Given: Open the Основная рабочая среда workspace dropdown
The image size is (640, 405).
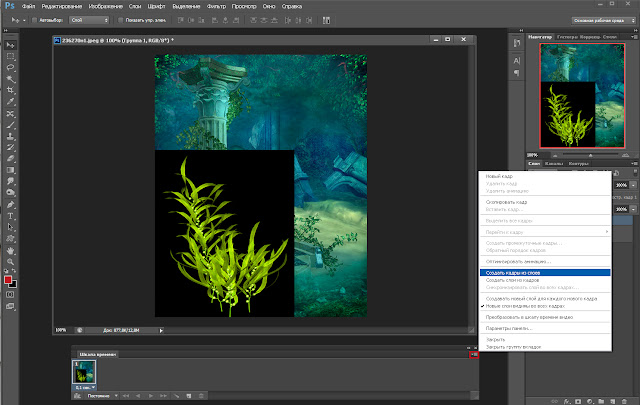Looking at the screenshot, I should pos(604,20).
